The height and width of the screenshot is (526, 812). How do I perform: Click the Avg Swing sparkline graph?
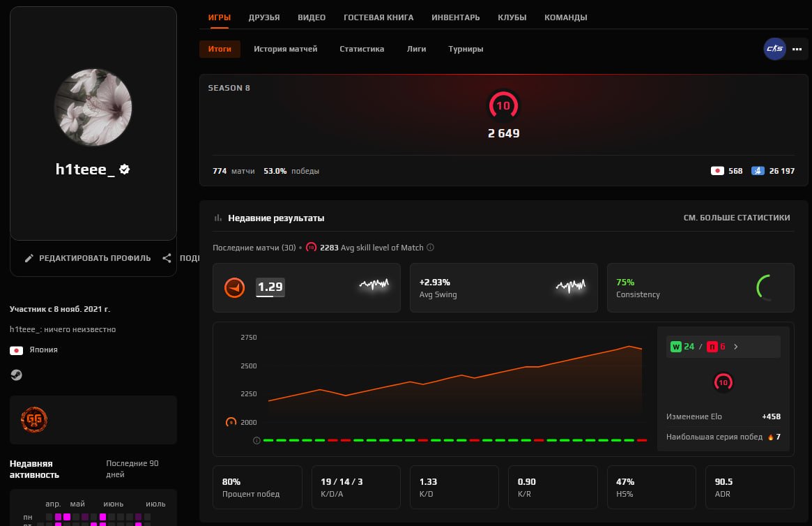571,285
